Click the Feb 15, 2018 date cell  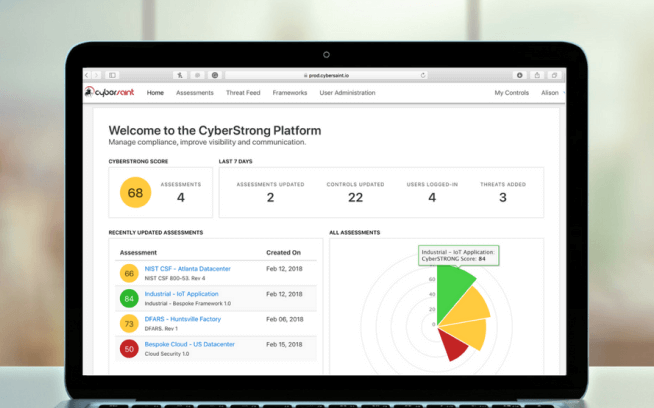pos(284,344)
